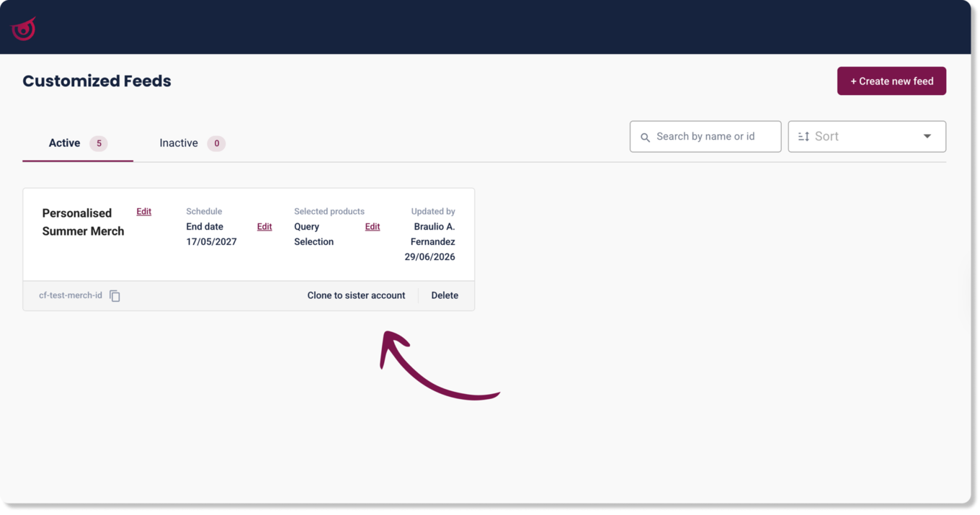Edit the feed Schedule end date

[x=264, y=227]
